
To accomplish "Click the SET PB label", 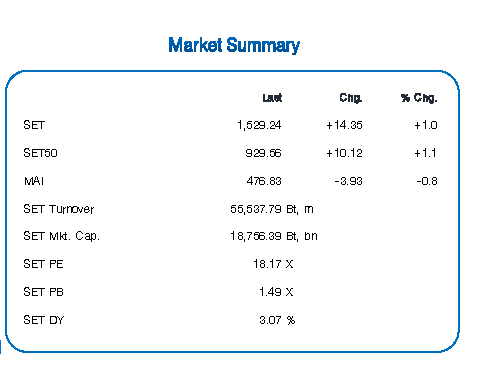I will coord(43,292).
